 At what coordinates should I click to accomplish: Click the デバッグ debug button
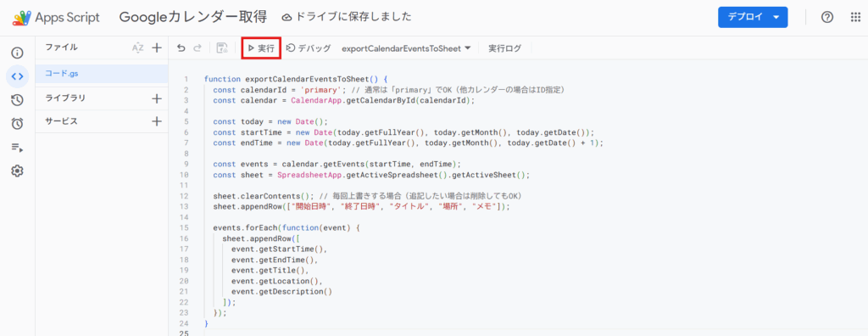309,49
